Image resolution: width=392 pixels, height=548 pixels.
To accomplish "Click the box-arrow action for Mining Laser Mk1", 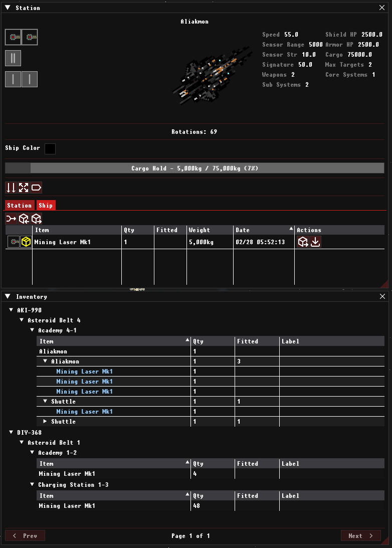I will [303, 242].
